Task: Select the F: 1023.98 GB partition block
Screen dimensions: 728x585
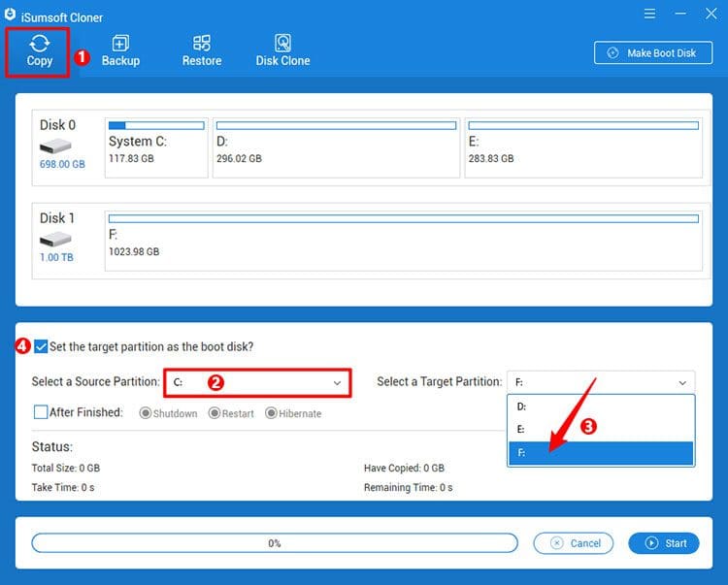Action: 404,241
